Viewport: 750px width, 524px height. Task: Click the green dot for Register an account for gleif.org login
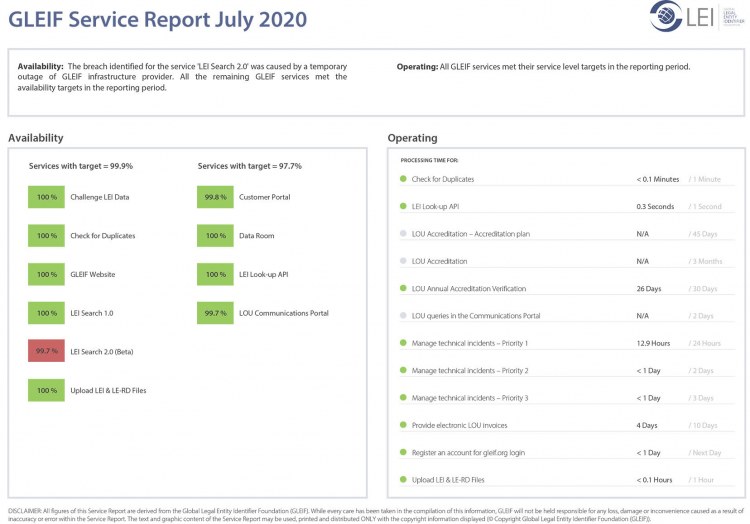[403, 452]
